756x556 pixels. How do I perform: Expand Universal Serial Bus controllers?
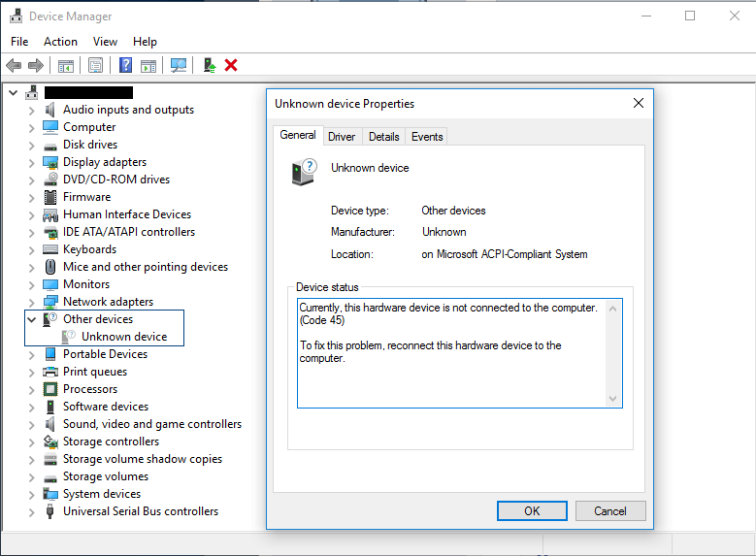32,511
